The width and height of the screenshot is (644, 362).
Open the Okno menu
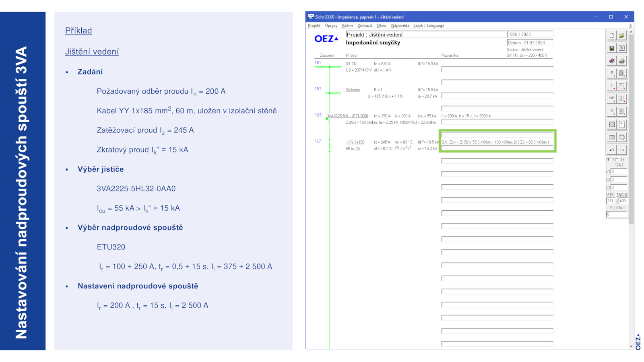(382, 25)
